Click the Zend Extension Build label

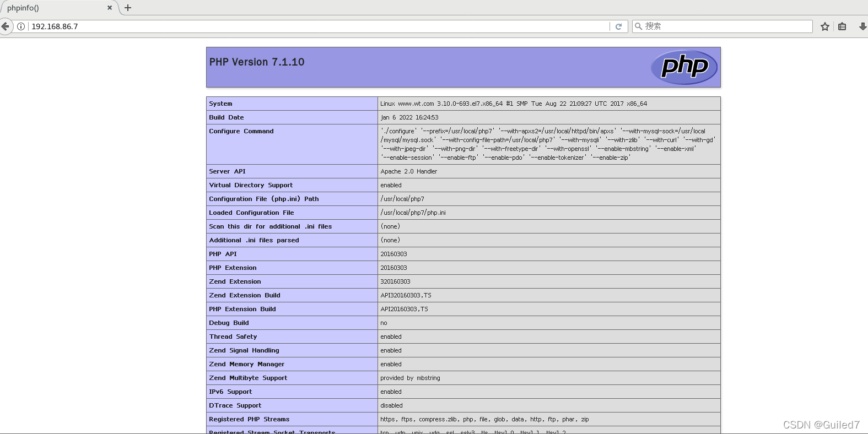(245, 295)
